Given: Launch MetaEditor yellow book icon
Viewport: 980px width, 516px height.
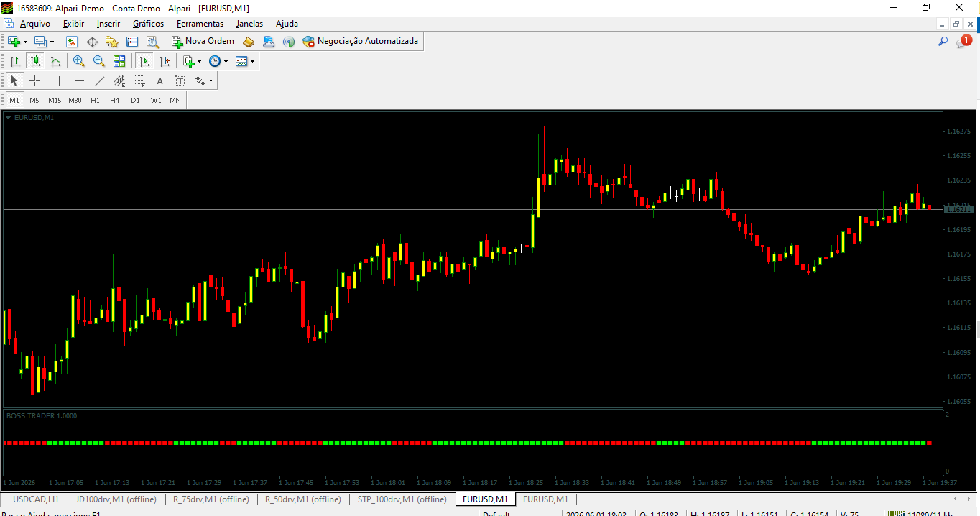Looking at the screenshot, I should pos(249,42).
